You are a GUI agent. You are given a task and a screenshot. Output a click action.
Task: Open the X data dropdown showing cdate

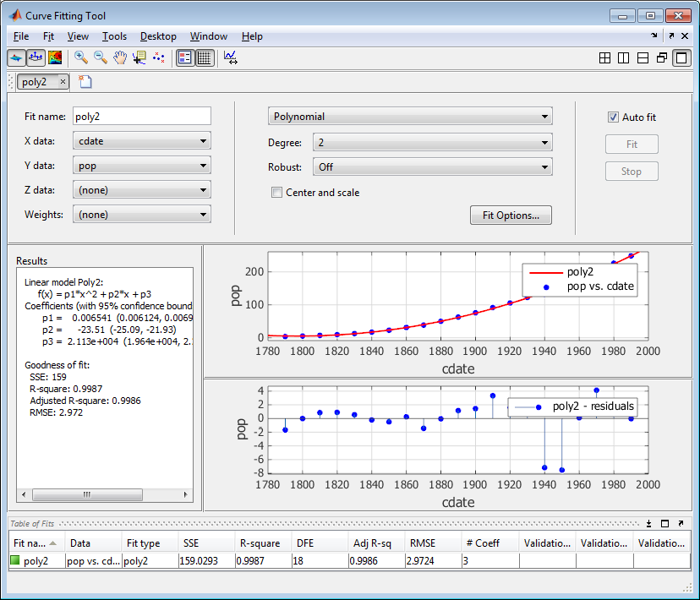[142, 141]
